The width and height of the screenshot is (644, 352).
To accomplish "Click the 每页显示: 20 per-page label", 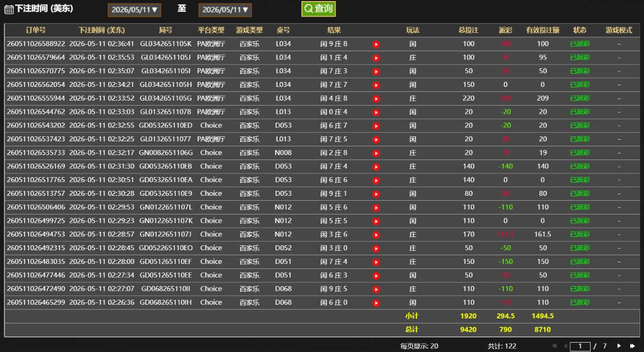I will pos(419,346).
